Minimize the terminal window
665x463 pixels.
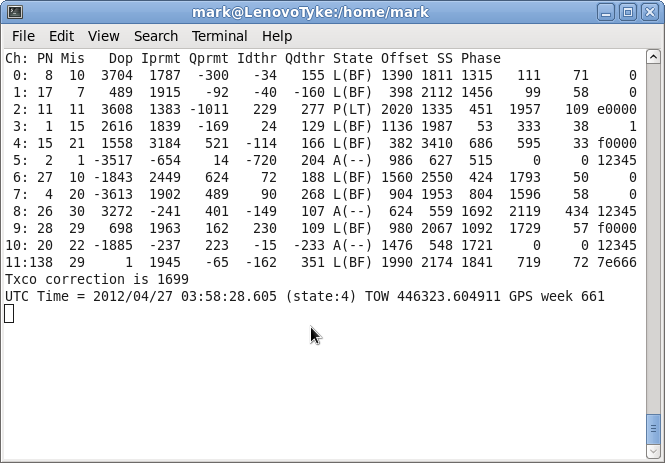point(606,12)
